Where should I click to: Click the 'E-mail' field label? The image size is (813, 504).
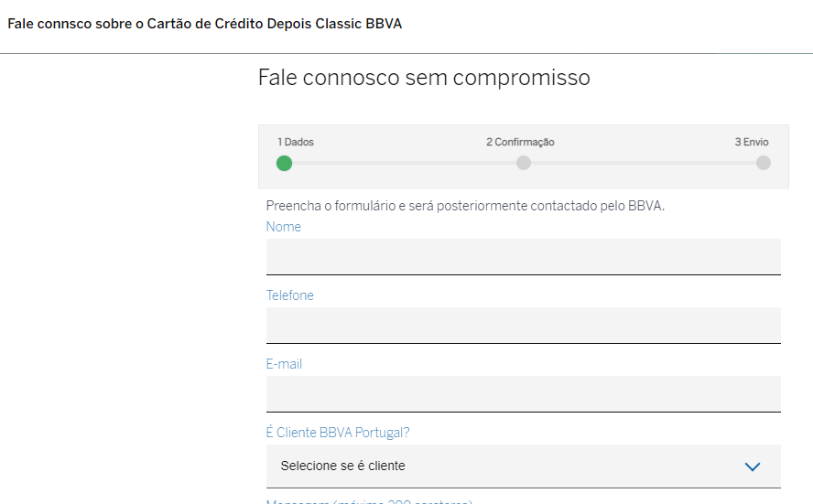[x=284, y=364]
